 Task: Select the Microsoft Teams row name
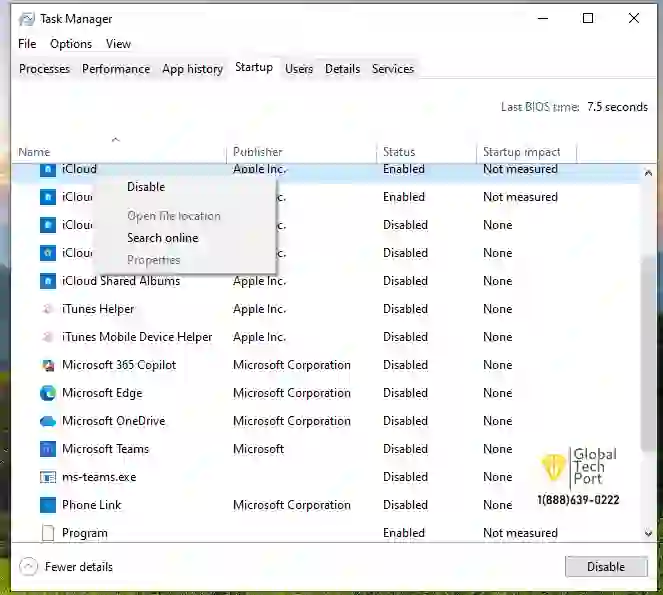(105, 449)
